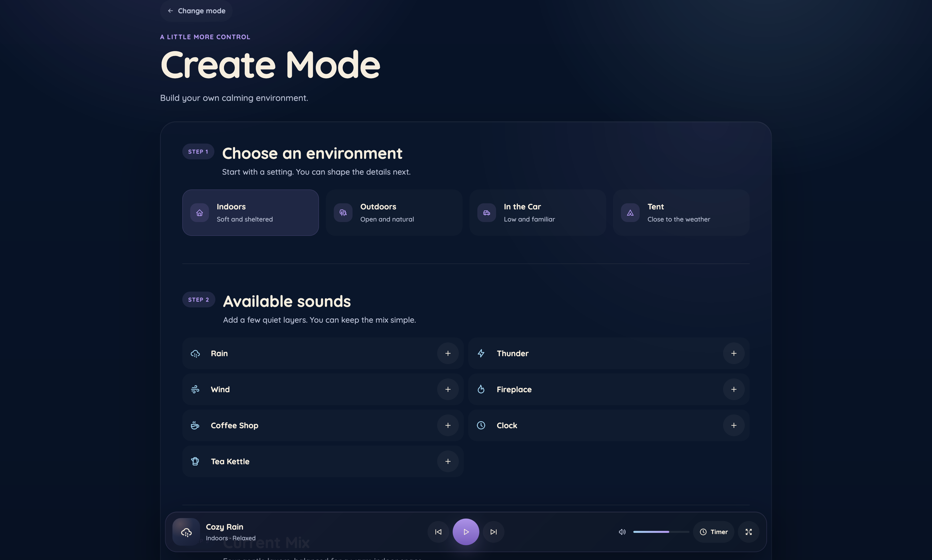Choose the Tent environment card

coord(681,212)
